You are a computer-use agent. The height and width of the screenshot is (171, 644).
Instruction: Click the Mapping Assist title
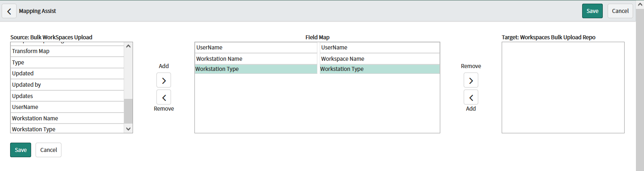37,11
